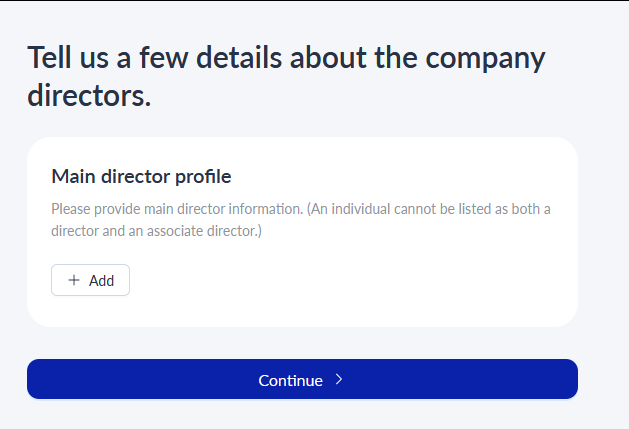Click the grey page background below Continue

pos(302,414)
